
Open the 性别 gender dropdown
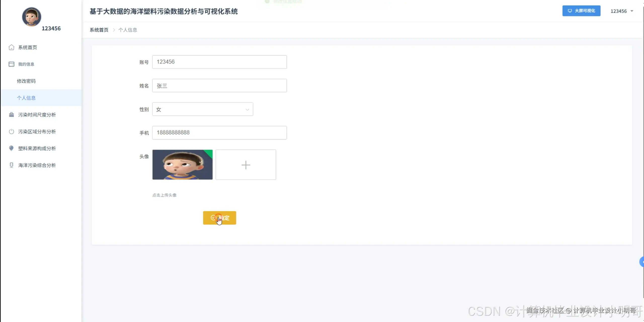click(x=202, y=109)
